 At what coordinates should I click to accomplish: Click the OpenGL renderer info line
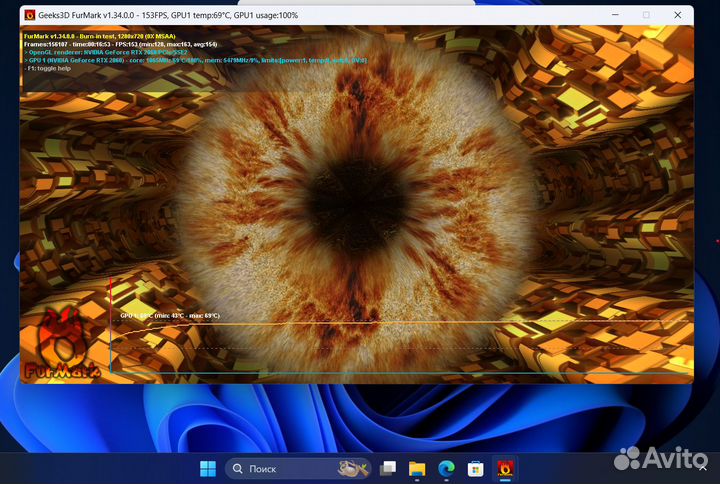[106, 52]
